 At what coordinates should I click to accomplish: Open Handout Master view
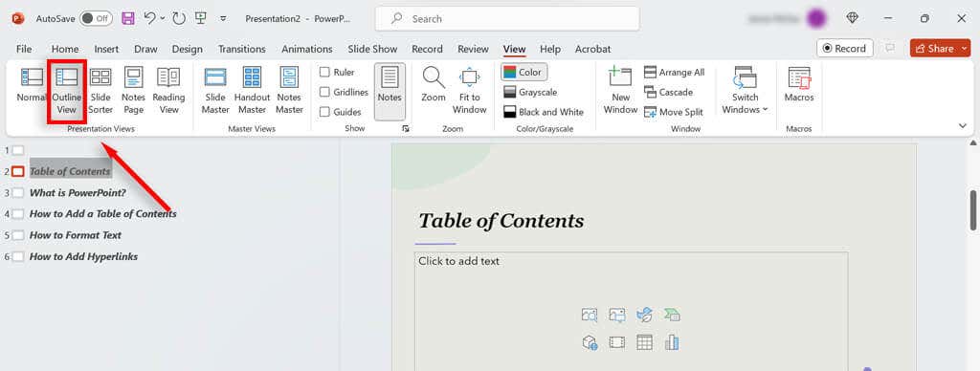[252, 91]
